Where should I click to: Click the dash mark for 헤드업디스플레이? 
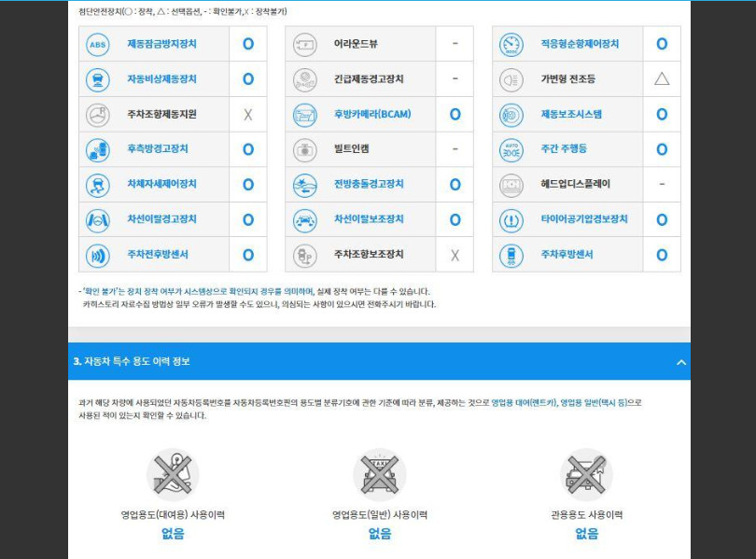tap(662, 184)
